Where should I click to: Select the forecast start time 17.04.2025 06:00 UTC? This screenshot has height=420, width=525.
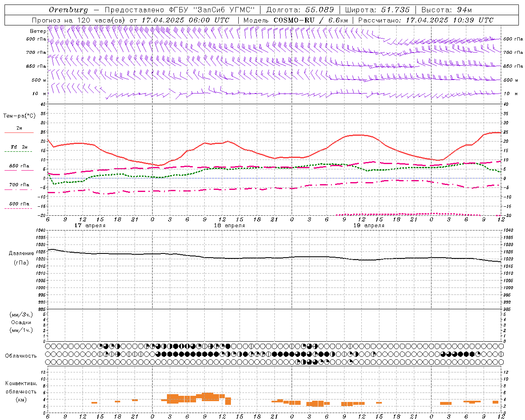185,20
